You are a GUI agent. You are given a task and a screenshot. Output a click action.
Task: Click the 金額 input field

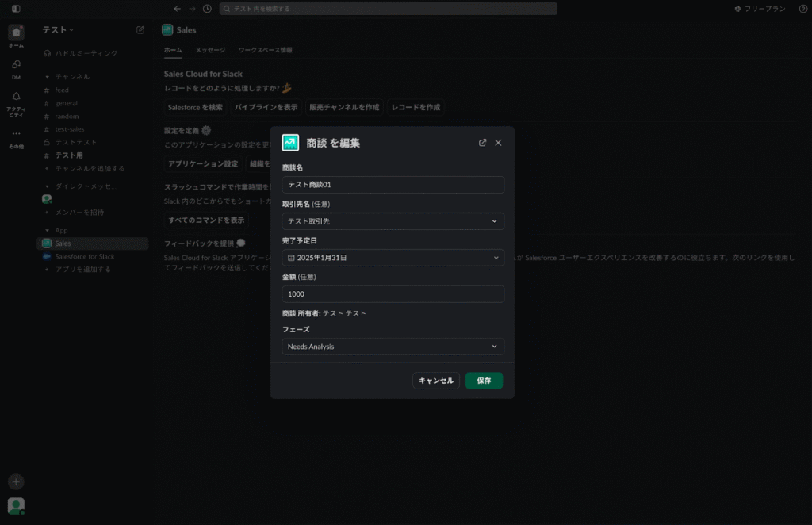(x=393, y=294)
